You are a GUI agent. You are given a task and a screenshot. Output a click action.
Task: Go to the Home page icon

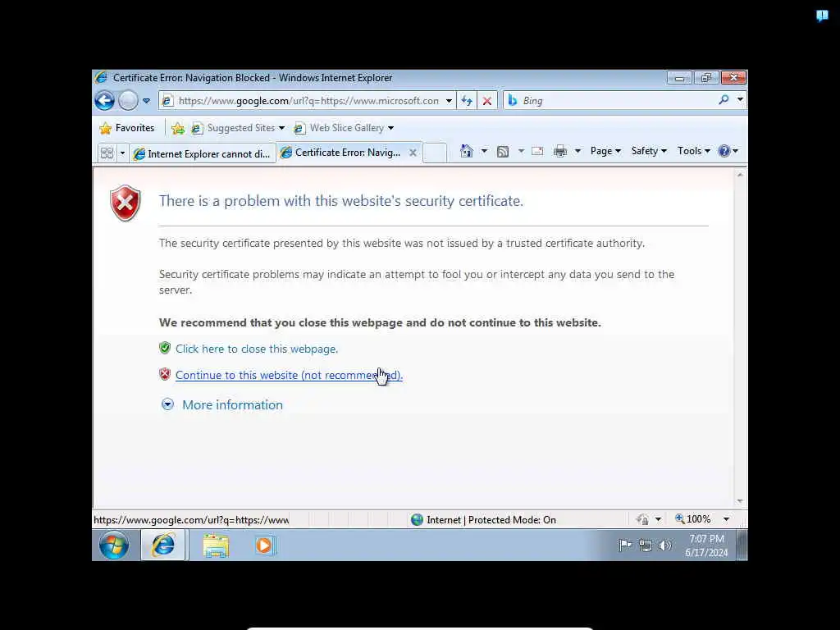[467, 152]
